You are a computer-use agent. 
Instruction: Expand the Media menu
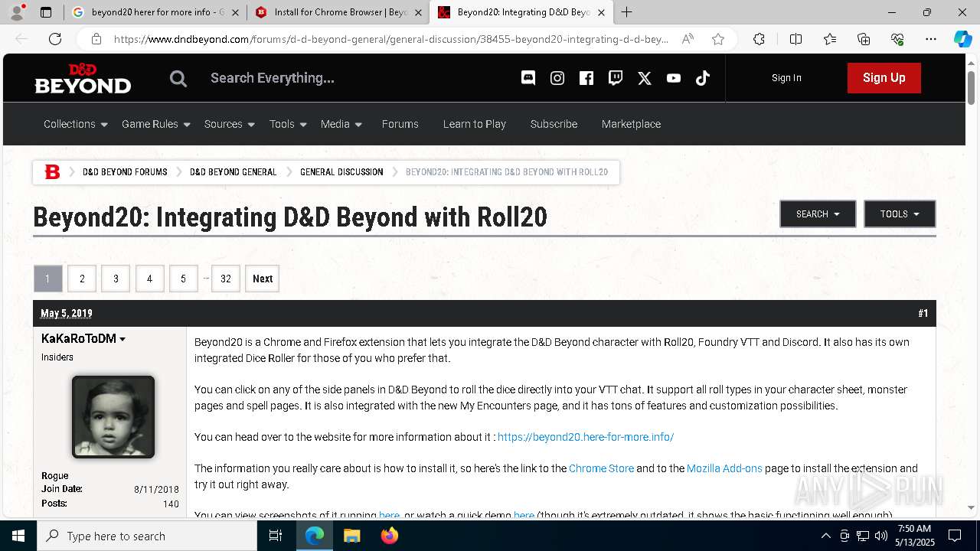[x=341, y=124]
